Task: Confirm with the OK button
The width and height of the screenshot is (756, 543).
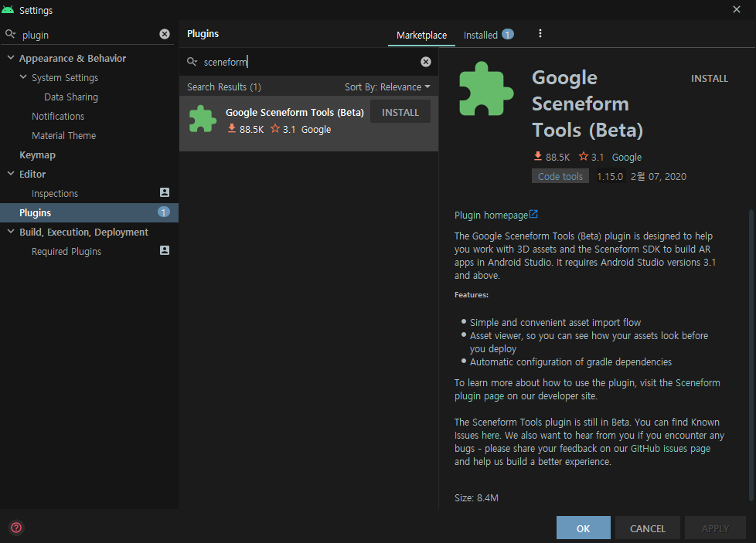Action: click(583, 528)
